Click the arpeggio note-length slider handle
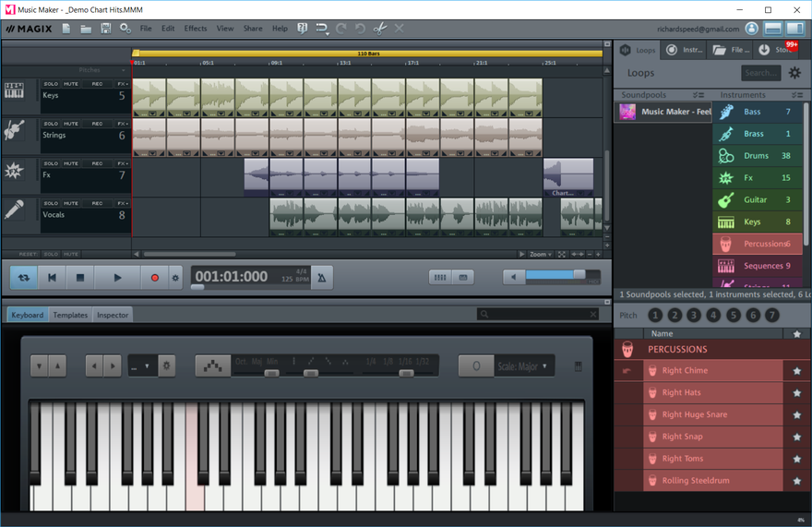The width and height of the screenshot is (812, 527). click(x=406, y=373)
